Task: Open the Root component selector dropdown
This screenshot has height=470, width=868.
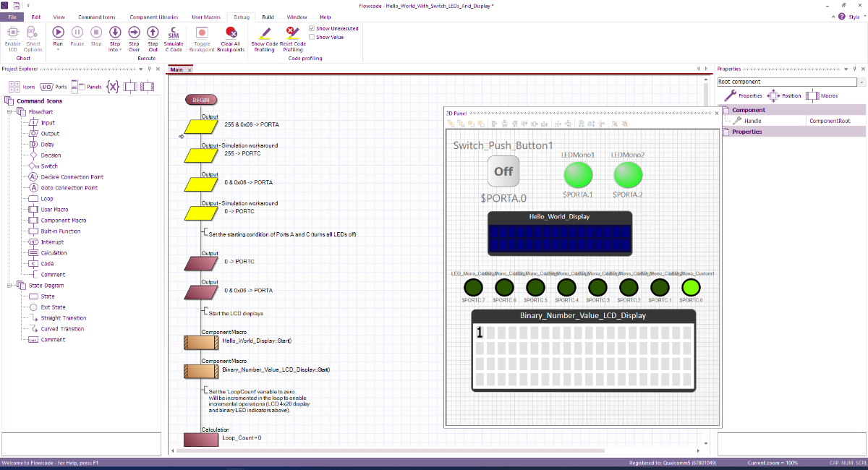Action: point(860,81)
